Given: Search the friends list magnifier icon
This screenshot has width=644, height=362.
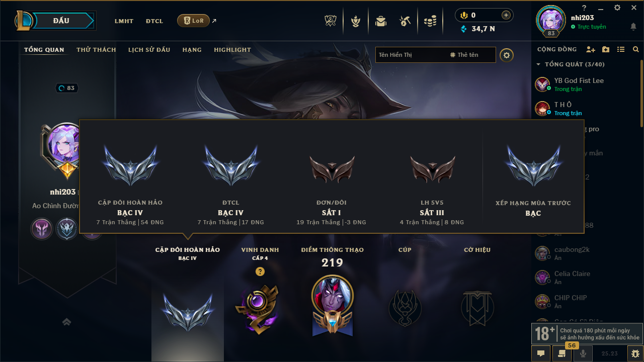Looking at the screenshot, I should pos(636,49).
